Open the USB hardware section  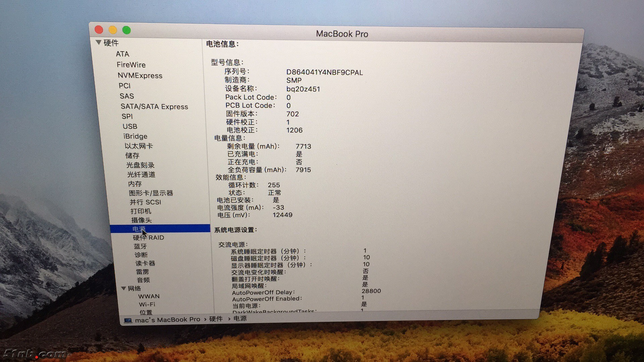coord(130,126)
